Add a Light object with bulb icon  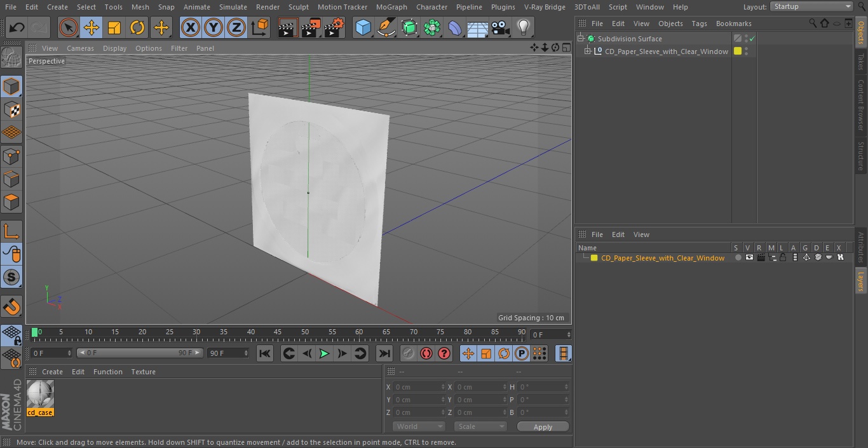coord(523,27)
